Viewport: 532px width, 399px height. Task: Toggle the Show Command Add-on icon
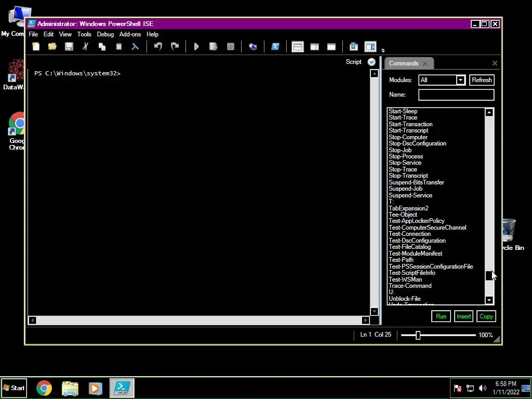click(x=370, y=46)
